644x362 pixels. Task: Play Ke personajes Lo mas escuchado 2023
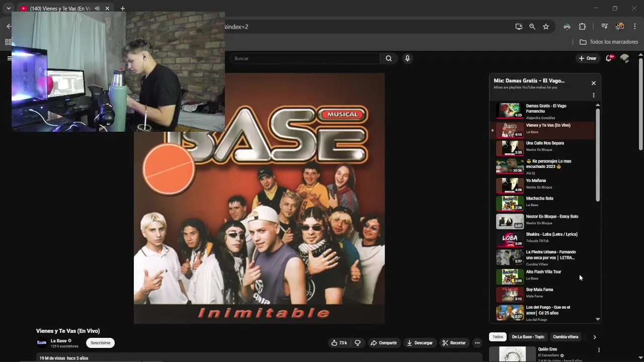pyautogui.click(x=543, y=166)
